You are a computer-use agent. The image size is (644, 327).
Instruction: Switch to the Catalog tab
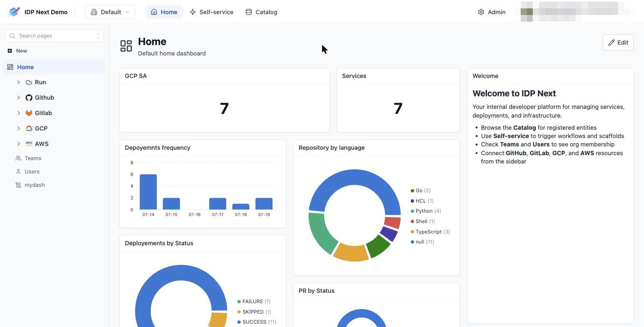point(261,12)
